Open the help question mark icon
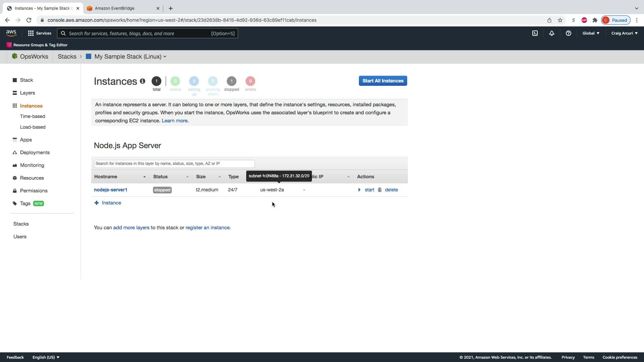 point(568,33)
